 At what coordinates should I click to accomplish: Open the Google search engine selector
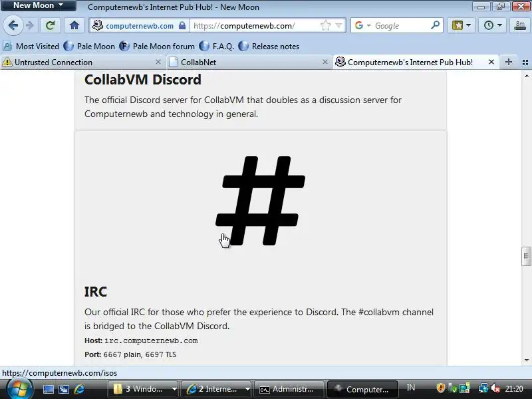point(362,25)
